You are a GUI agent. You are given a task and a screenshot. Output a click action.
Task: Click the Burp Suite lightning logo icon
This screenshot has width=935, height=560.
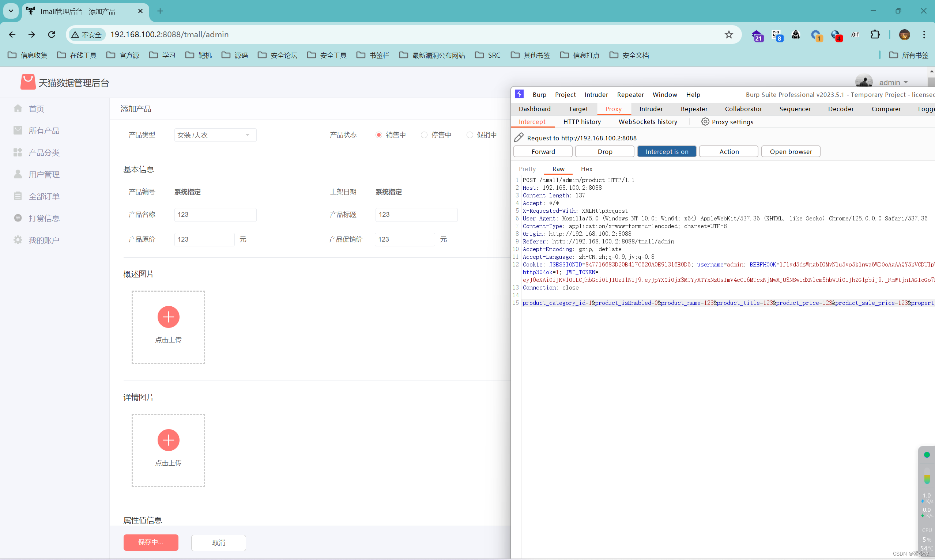pos(519,94)
